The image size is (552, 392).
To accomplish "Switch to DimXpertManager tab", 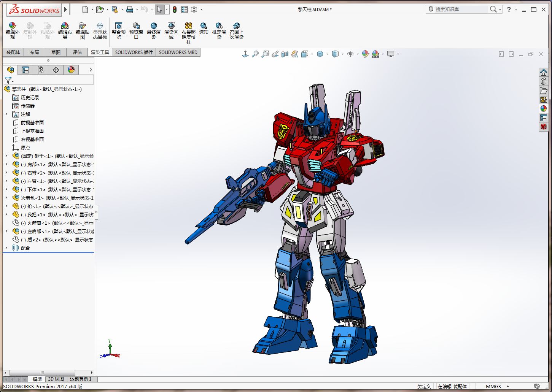I will click(56, 70).
